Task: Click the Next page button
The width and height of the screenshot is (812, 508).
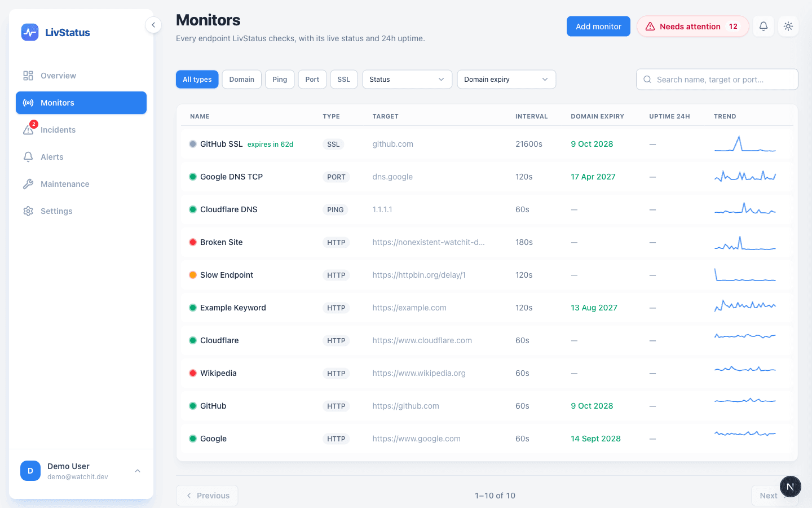Action: click(775, 496)
